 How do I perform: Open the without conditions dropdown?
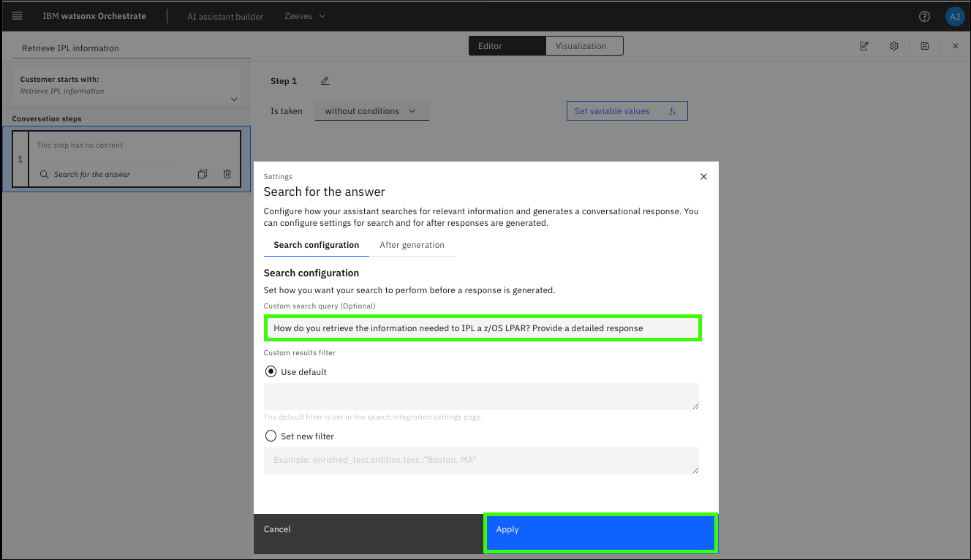[x=371, y=111]
